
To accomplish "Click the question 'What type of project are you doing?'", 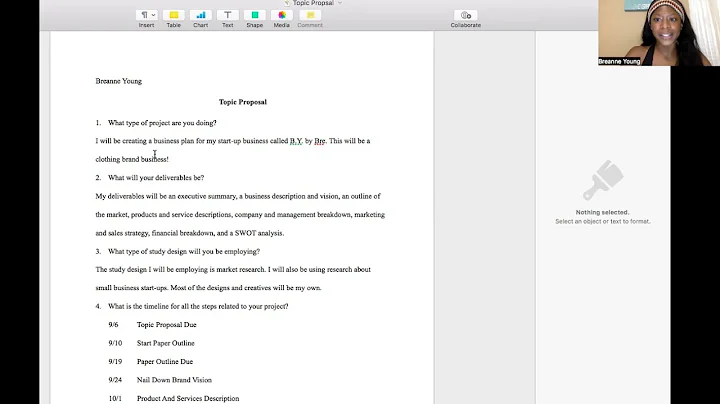I will click(162, 123).
